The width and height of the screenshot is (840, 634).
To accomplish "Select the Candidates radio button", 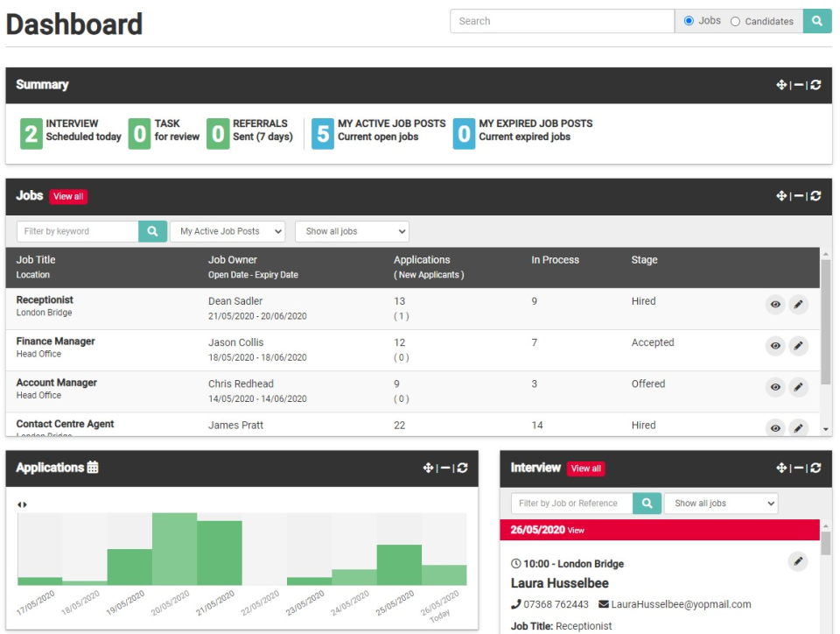I will pyautogui.click(x=735, y=22).
